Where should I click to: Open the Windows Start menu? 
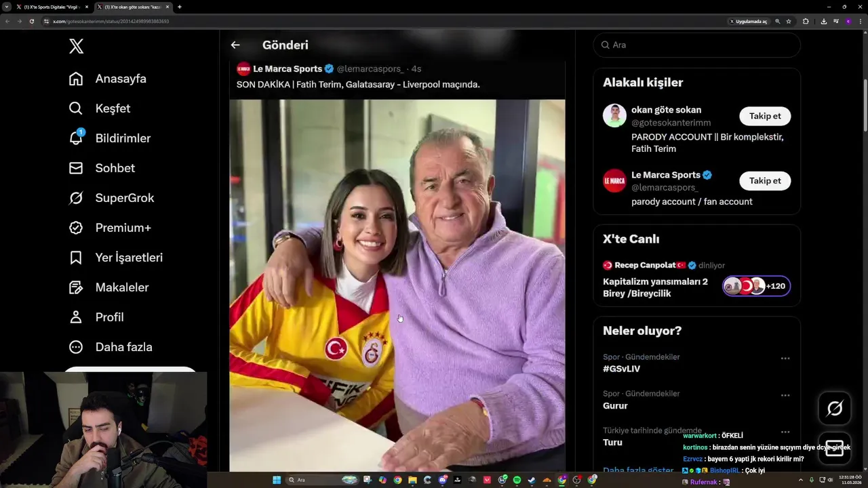[277, 480]
